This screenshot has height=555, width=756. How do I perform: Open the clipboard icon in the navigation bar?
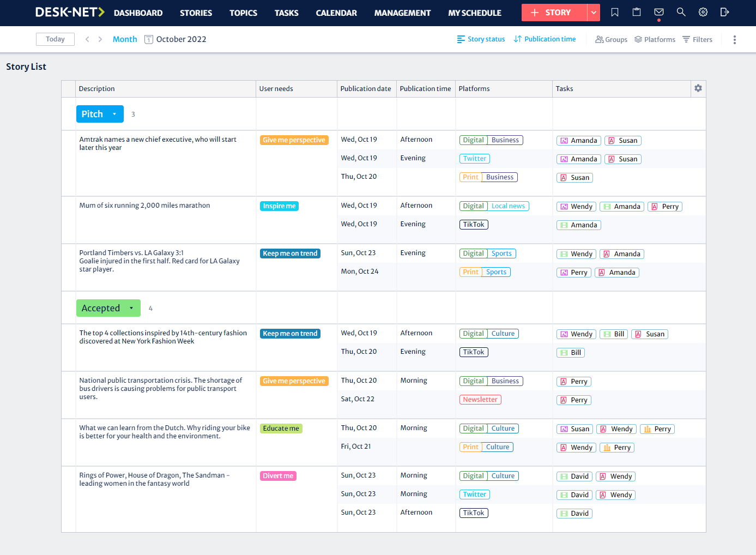(636, 11)
